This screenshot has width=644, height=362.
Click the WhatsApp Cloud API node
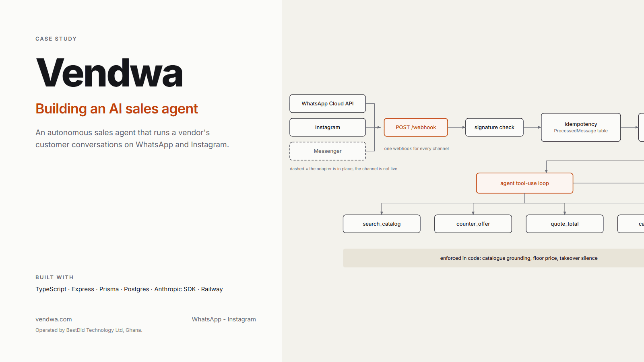328,104
